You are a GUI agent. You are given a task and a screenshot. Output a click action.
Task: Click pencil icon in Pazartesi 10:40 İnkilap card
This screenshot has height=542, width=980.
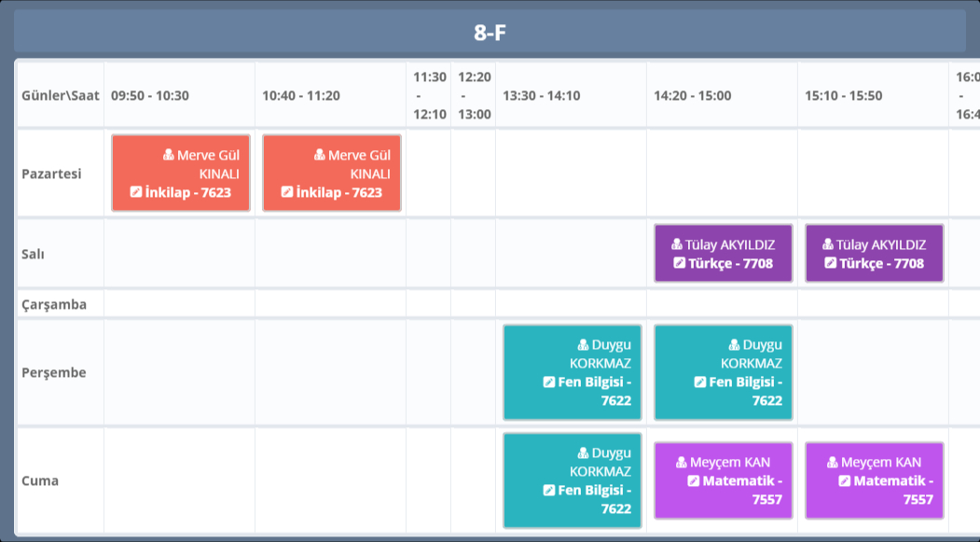coord(287,192)
